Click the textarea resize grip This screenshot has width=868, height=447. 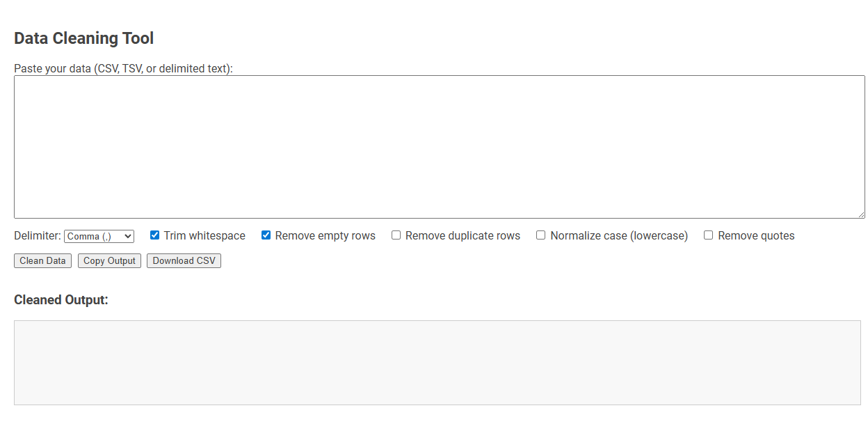click(862, 214)
